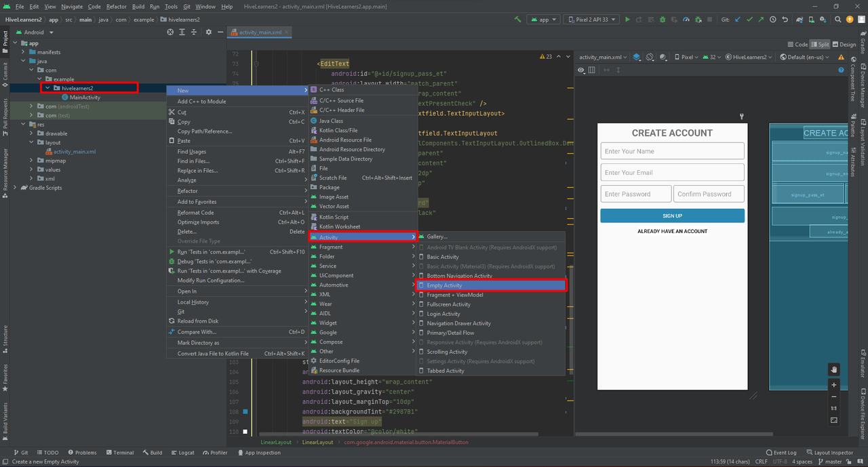Switch editor to Code view
Image resolution: width=868 pixels, height=467 pixels.
(x=797, y=45)
